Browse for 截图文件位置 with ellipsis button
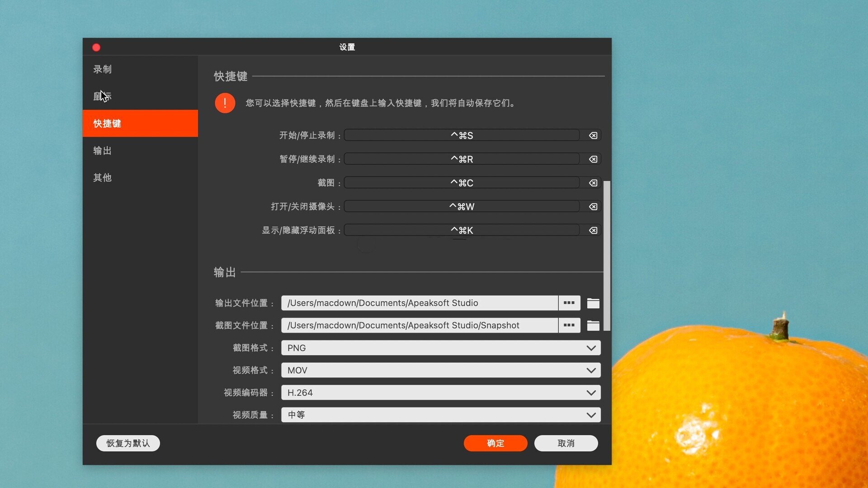The width and height of the screenshot is (868, 488). 569,325
